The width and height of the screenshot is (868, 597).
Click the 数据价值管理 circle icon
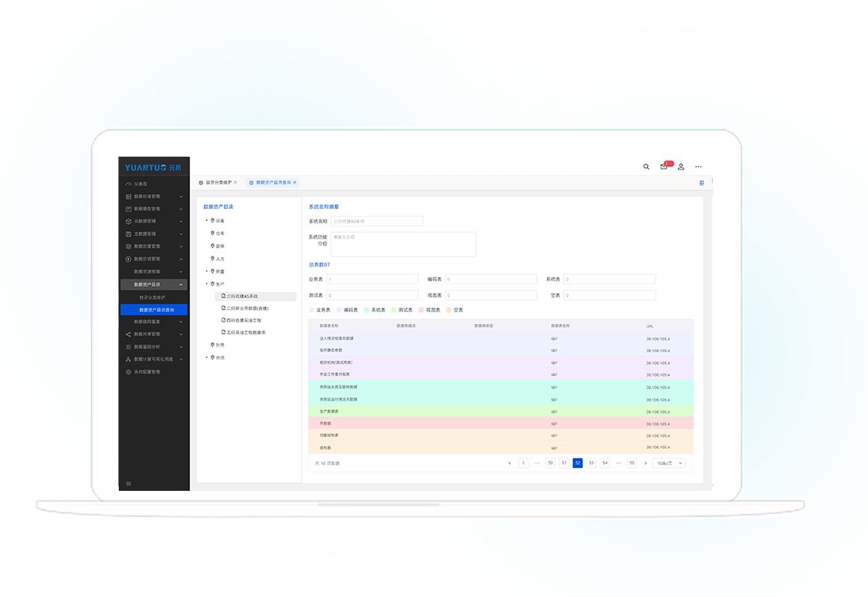coord(128,259)
